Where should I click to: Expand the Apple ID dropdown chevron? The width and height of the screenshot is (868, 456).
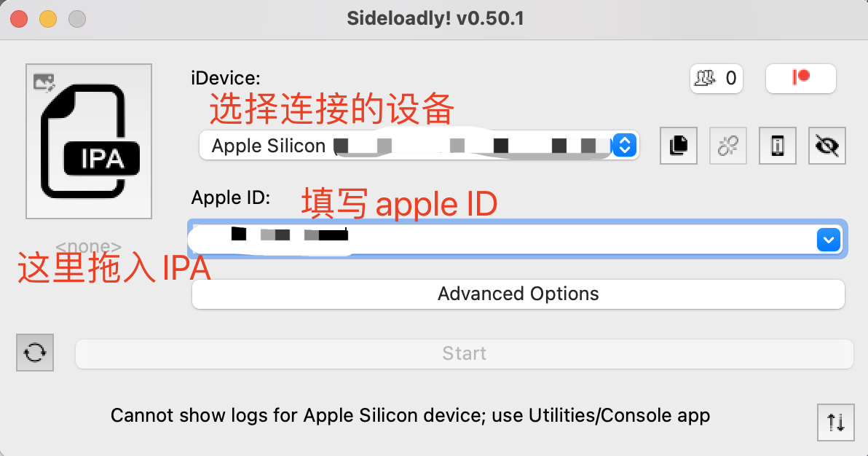[x=828, y=239]
